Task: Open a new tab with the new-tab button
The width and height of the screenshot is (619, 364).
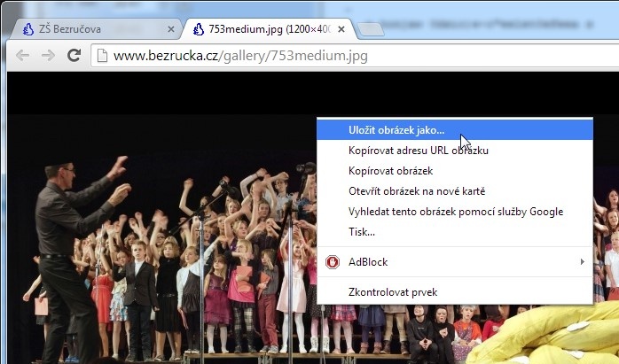Action: click(371, 29)
